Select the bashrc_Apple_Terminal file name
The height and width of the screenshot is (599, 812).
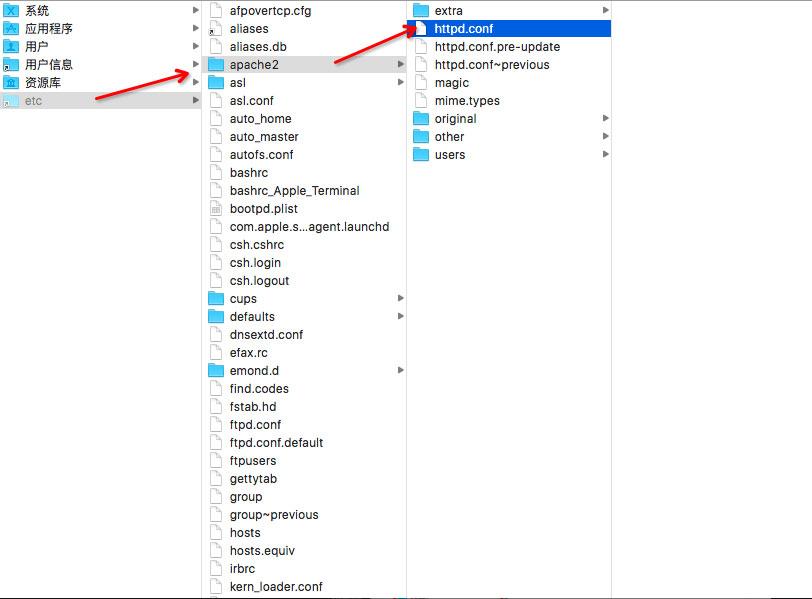point(294,191)
